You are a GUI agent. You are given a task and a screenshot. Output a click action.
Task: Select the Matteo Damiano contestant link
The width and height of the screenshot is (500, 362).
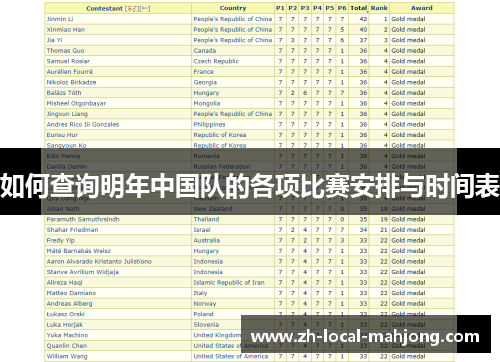pos(71,293)
